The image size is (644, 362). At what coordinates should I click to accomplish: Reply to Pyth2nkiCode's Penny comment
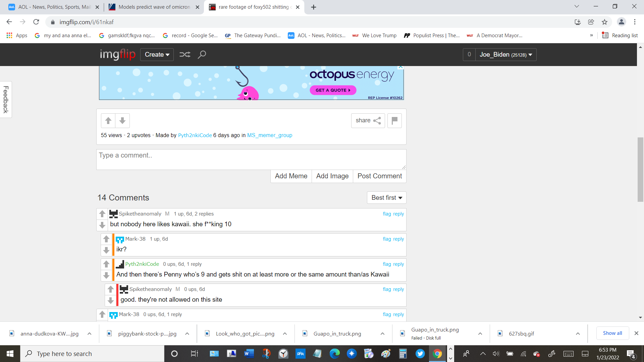(x=398, y=264)
